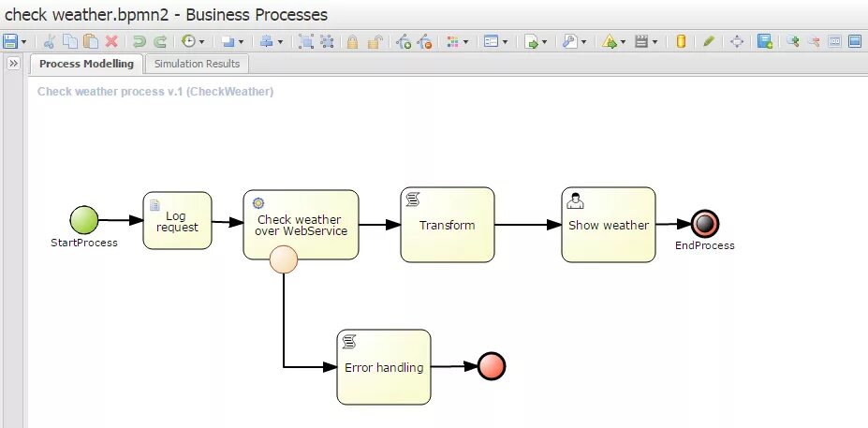Open the Save dropdown arrow
Viewport: 868px width, 428px height.
coord(23,42)
